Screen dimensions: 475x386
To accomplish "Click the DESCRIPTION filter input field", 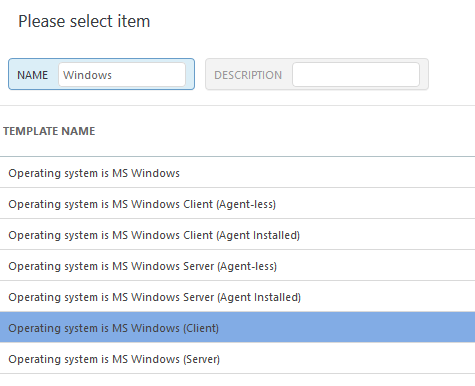I will [x=356, y=75].
